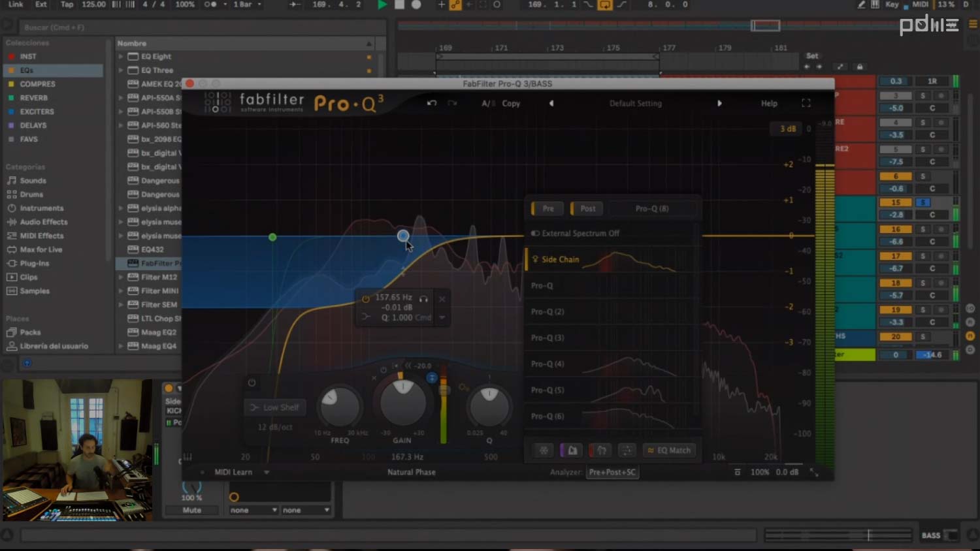Open the MIDI Learn dropdown arrow
Image resolution: width=980 pixels, height=551 pixels.
[267, 472]
